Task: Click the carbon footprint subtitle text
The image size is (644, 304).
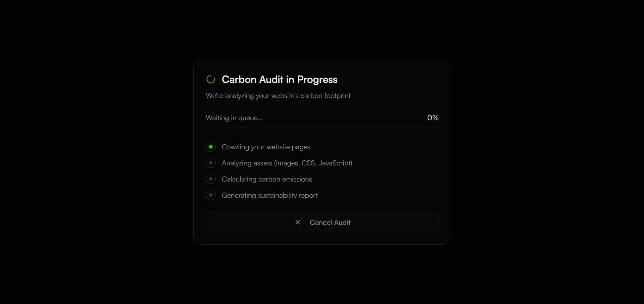Action: click(x=278, y=96)
